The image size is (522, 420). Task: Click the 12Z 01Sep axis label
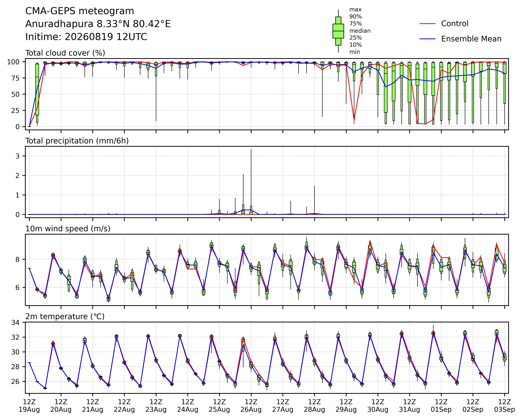pos(441,406)
